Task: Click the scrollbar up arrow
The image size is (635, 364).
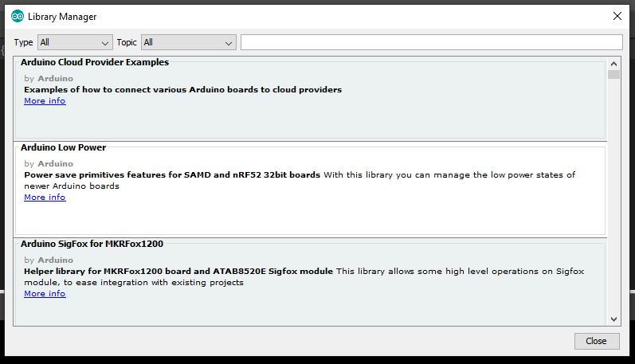Action: click(613, 64)
